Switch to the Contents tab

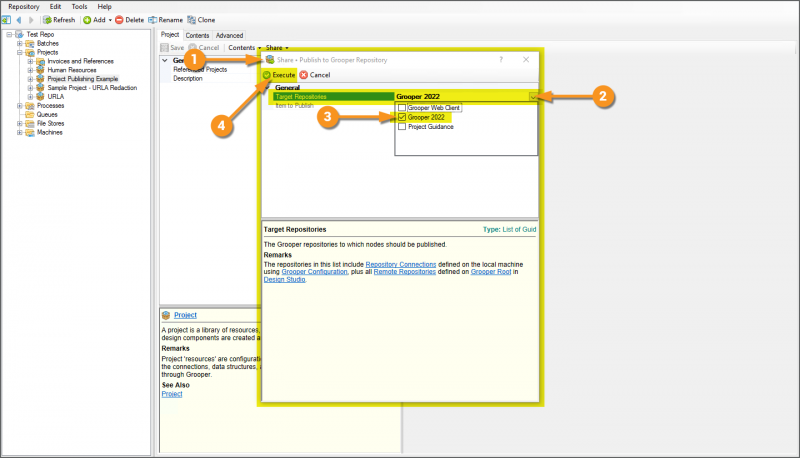[197, 35]
